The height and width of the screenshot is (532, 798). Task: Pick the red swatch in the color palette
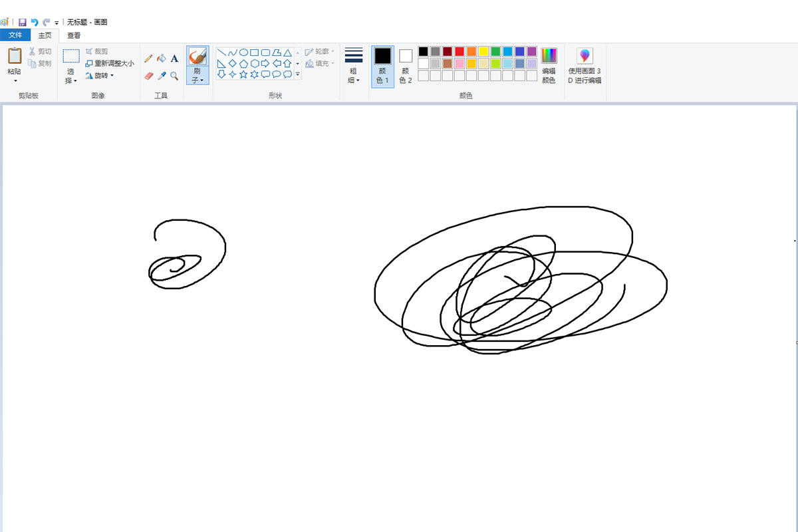click(x=460, y=51)
